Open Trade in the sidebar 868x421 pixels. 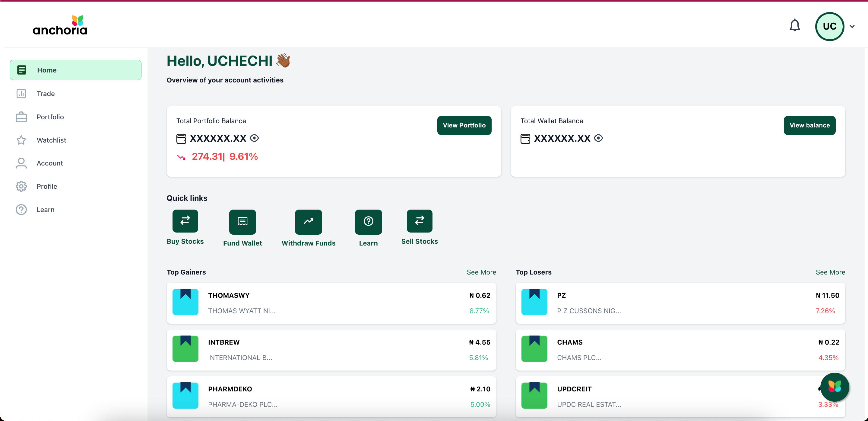click(46, 93)
